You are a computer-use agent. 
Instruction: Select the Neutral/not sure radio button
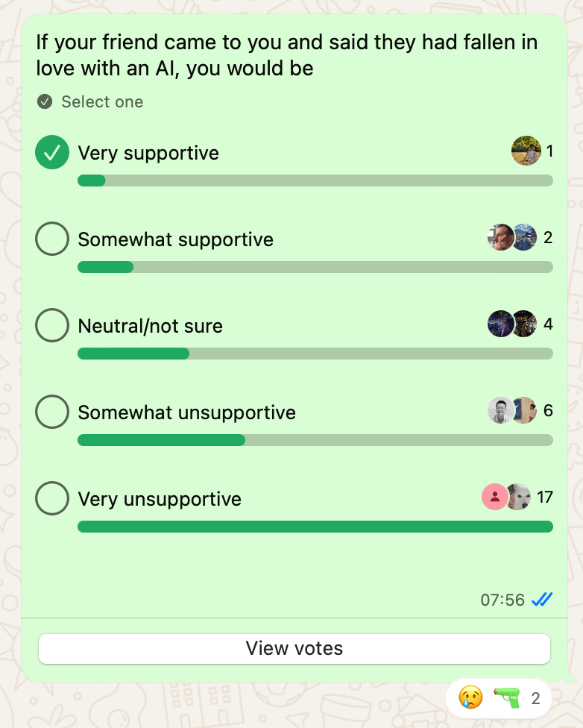[x=52, y=326]
